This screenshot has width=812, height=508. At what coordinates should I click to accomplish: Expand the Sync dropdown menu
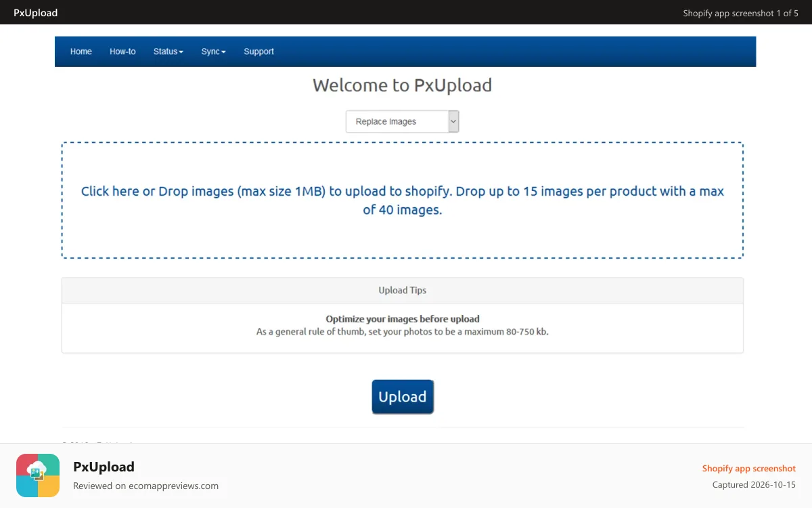click(x=213, y=51)
